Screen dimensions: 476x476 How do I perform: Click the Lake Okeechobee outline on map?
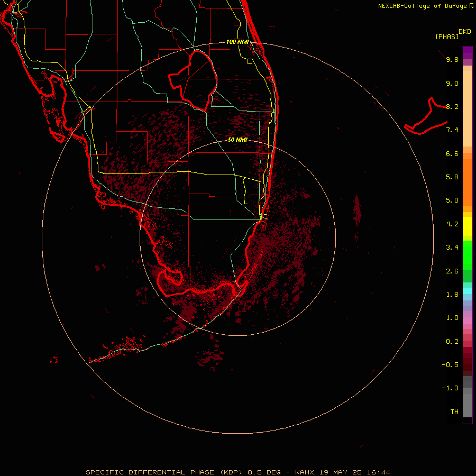(x=193, y=80)
